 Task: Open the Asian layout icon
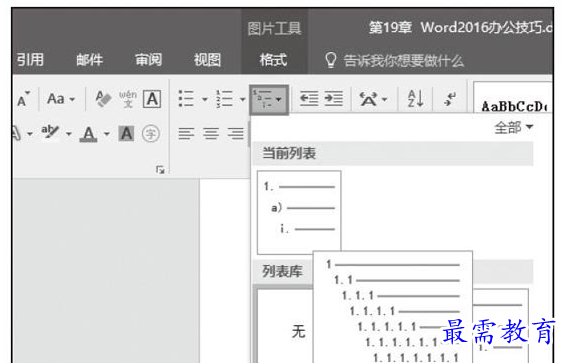pyautogui.click(x=368, y=99)
